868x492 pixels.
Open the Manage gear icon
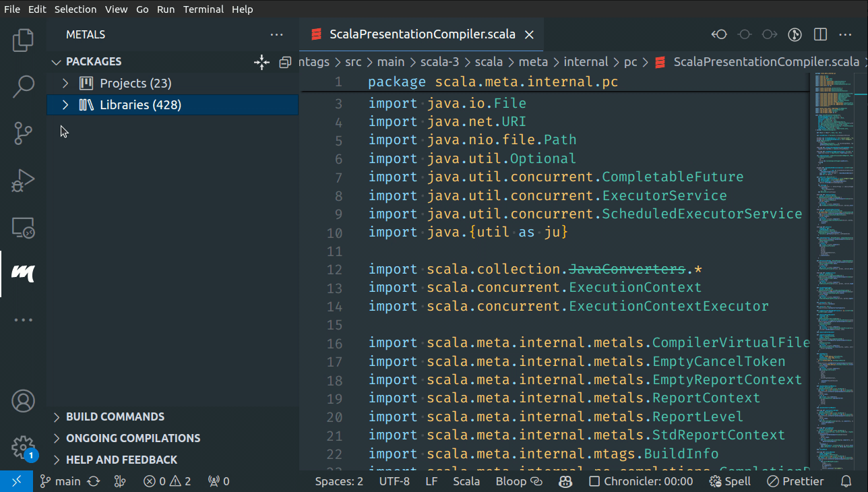point(23,448)
